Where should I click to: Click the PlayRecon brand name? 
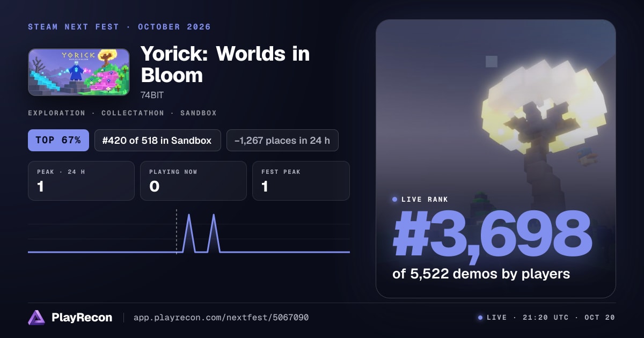point(82,318)
